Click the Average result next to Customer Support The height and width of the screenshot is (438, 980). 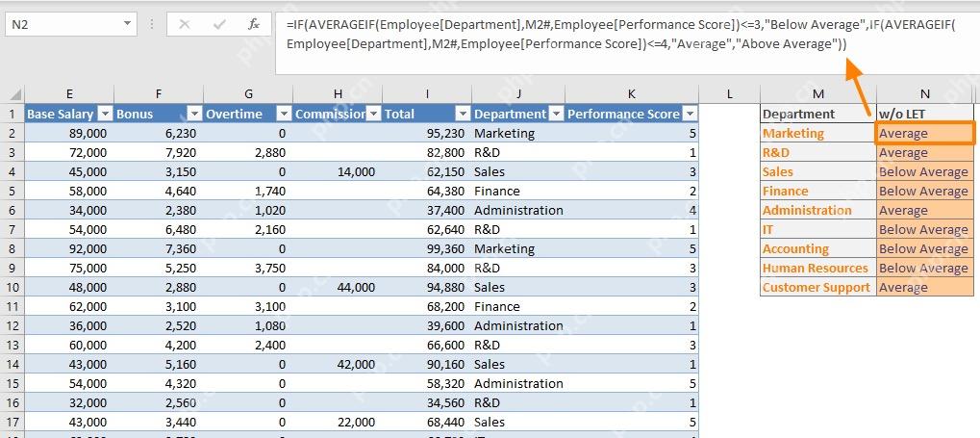(925, 287)
